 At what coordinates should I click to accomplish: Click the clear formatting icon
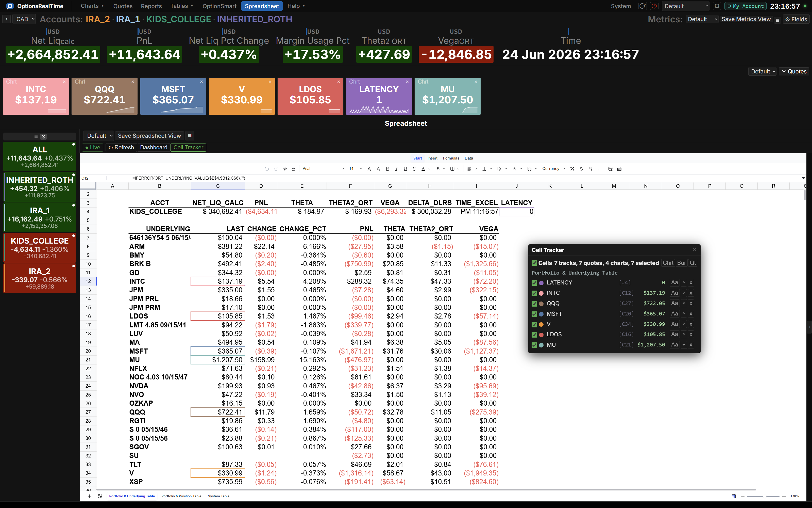294,169
